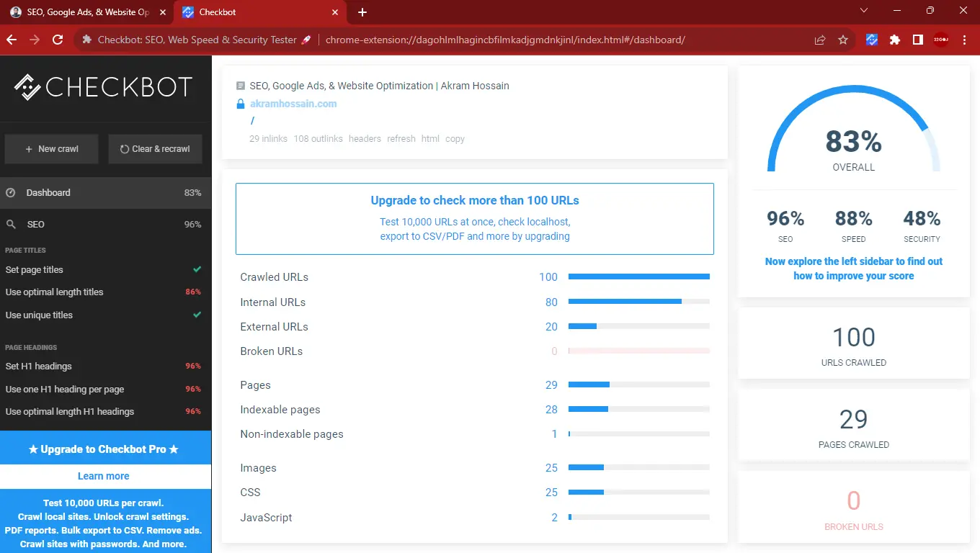This screenshot has height=553, width=980.
Task: Click the copy link
Action: coord(455,138)
